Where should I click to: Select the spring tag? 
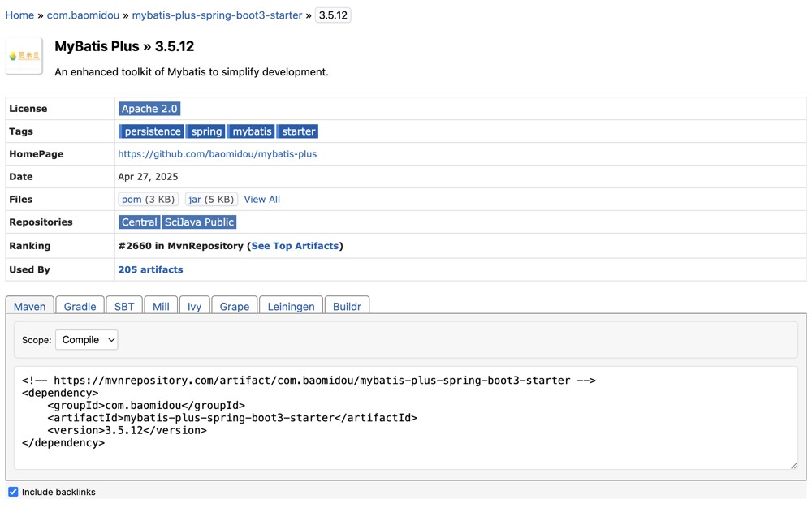point(206,131)
